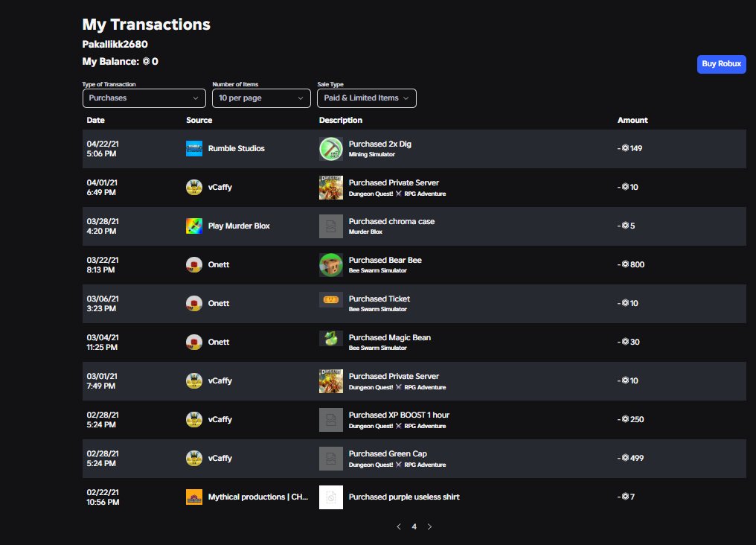Open the Mining Simulator game link
The image size is (756, 545).
(x=372, y=154)
